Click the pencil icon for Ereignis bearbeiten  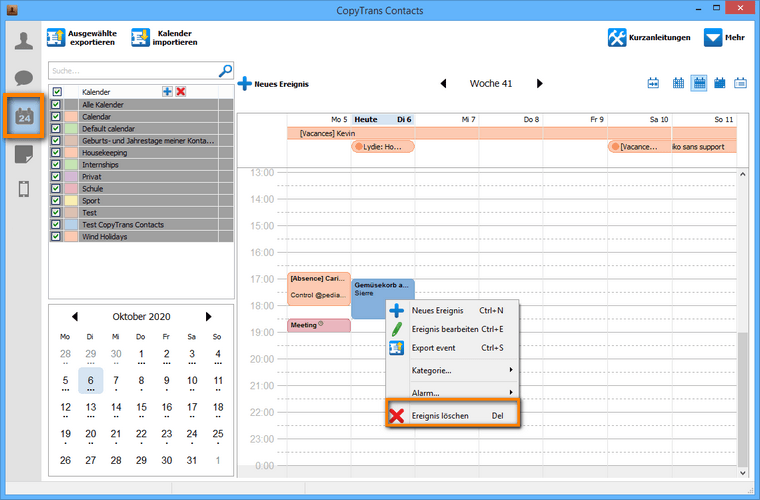click(396, 329)
